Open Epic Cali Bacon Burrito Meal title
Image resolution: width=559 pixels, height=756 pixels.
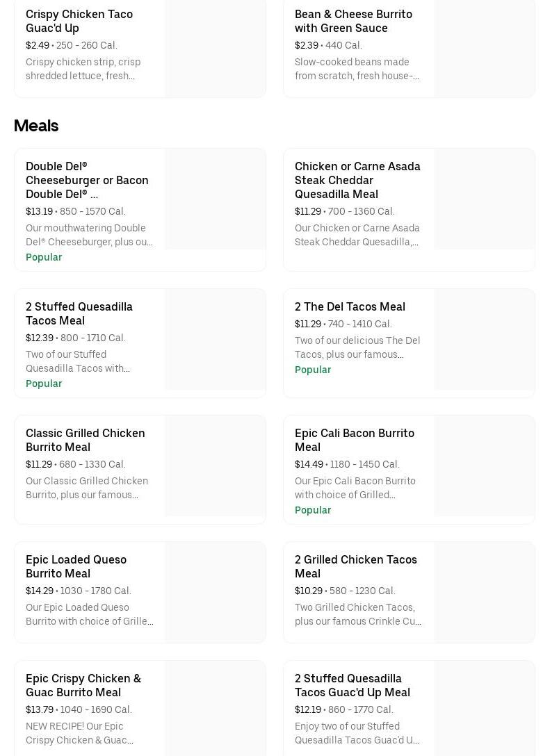[355, 440]
